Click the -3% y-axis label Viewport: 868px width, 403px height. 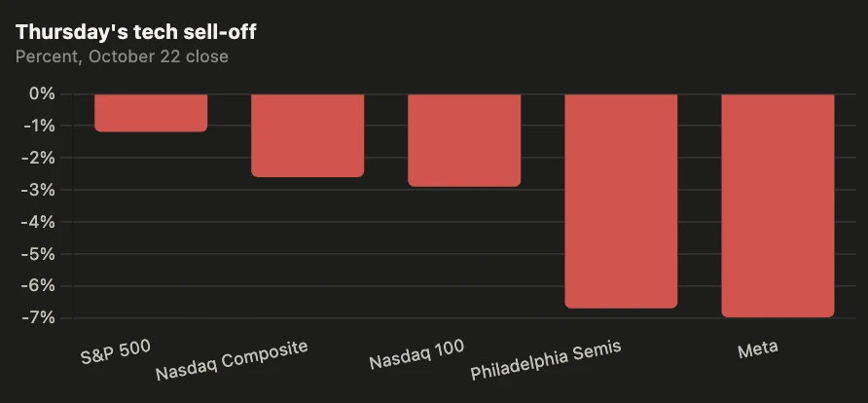pos(39,190)
